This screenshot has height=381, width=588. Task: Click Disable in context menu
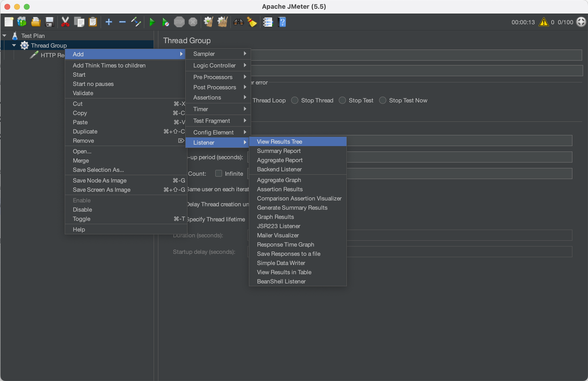pos(125,209)
